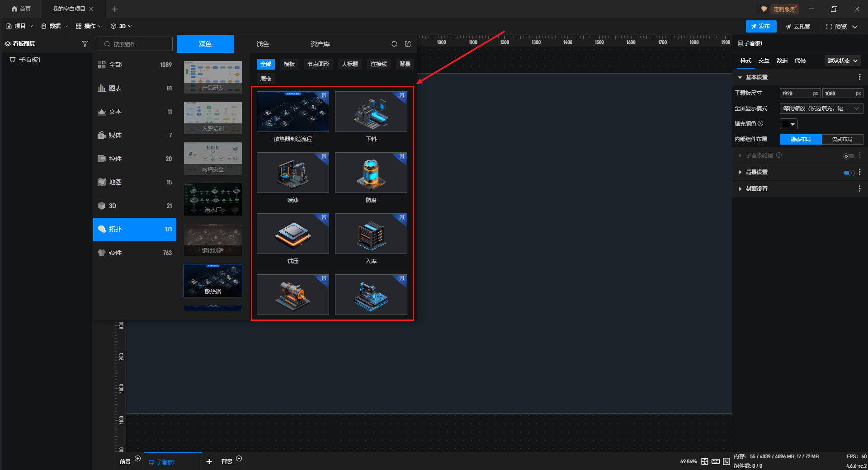Select the 拓扑 topology category
The width and height of the screenshot is (868, 470).
click(135, 229)
